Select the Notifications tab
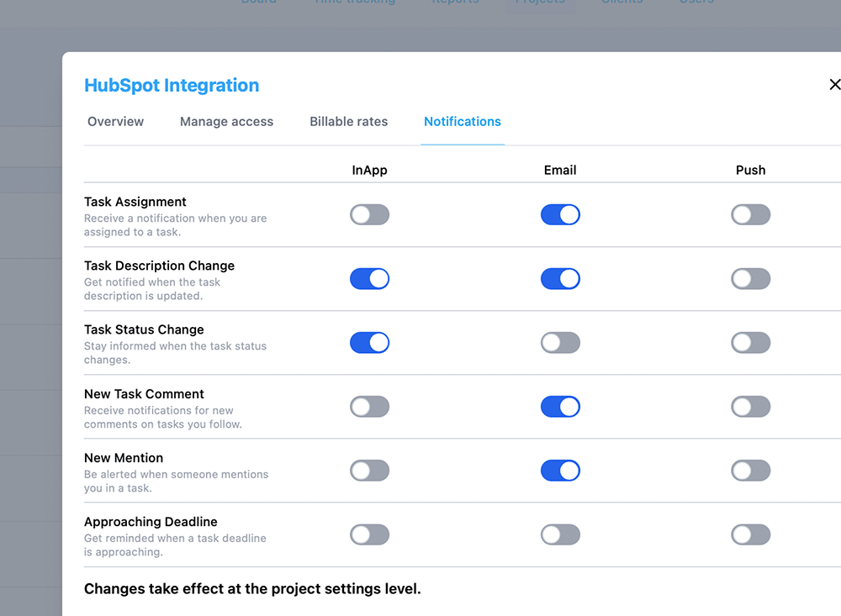This screenshot has height=616, width=841. pyautogui.click(x=463, y=122)
